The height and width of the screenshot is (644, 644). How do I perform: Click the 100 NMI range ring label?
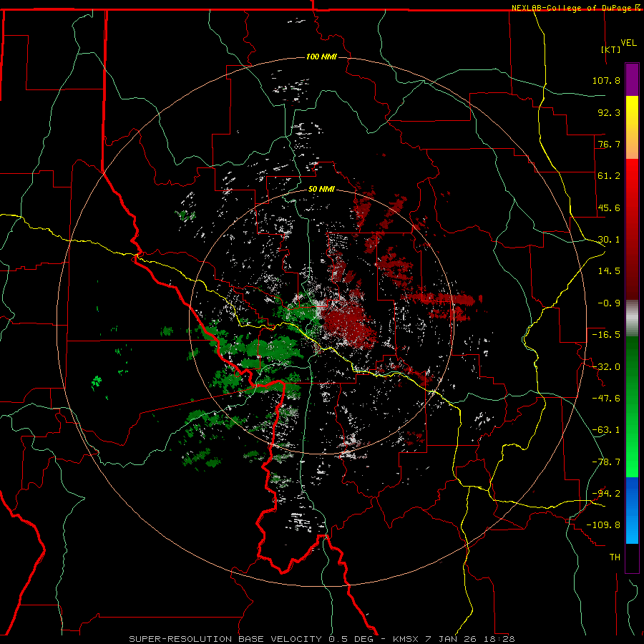coord(321,57)
